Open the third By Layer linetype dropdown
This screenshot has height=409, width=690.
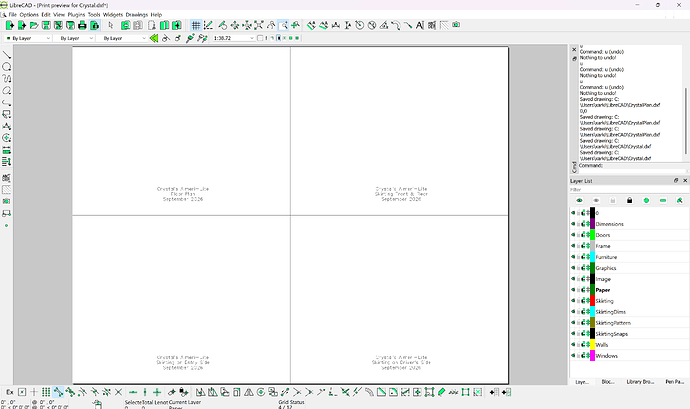tap(123, 38)
